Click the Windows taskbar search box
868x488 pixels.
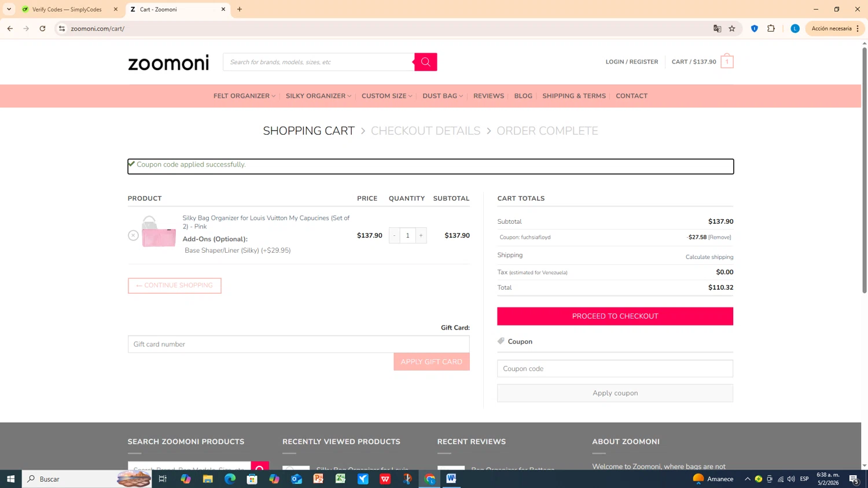[x=87, y=479]
